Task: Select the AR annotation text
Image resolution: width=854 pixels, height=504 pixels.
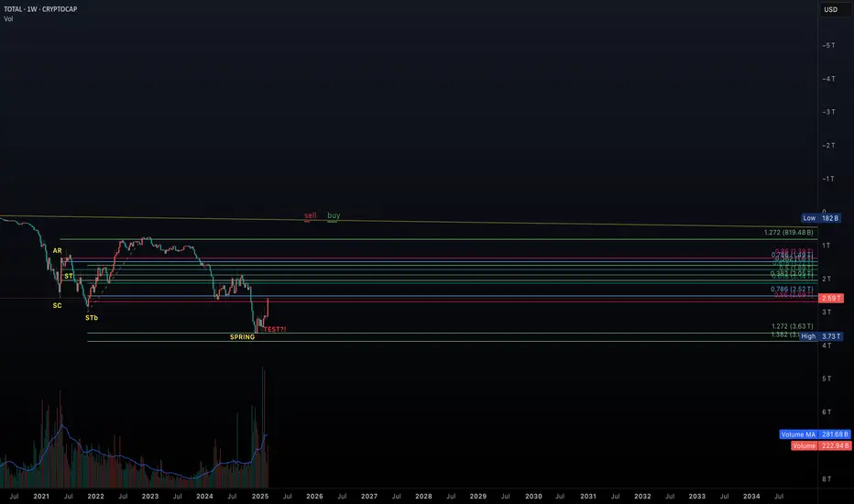Action: point(57,251)
